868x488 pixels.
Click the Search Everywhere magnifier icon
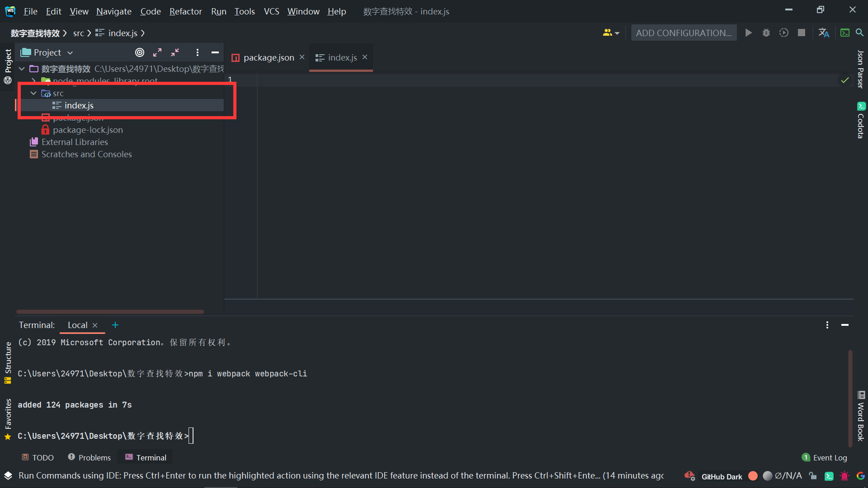click(860, 33)
